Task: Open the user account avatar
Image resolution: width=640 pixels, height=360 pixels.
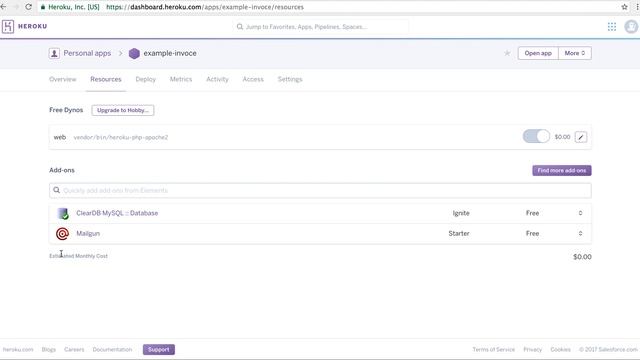Action: [631, 27]
